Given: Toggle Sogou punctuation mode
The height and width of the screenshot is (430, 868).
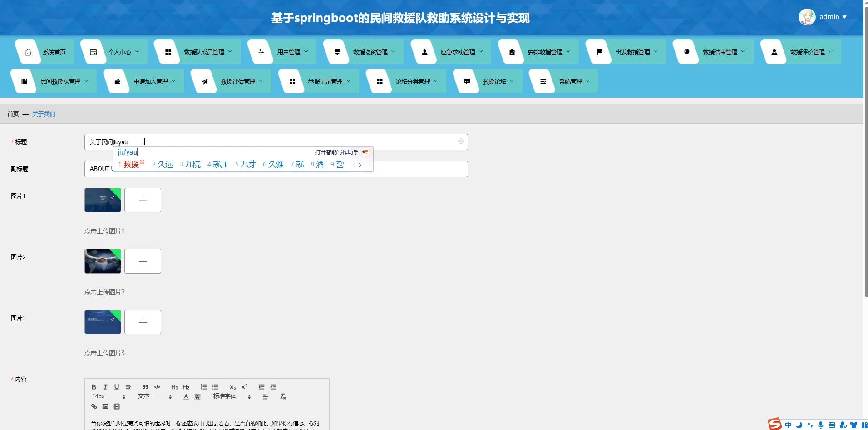Looking at the screenshot, I should pyautogui.click(x=810, y=425).
